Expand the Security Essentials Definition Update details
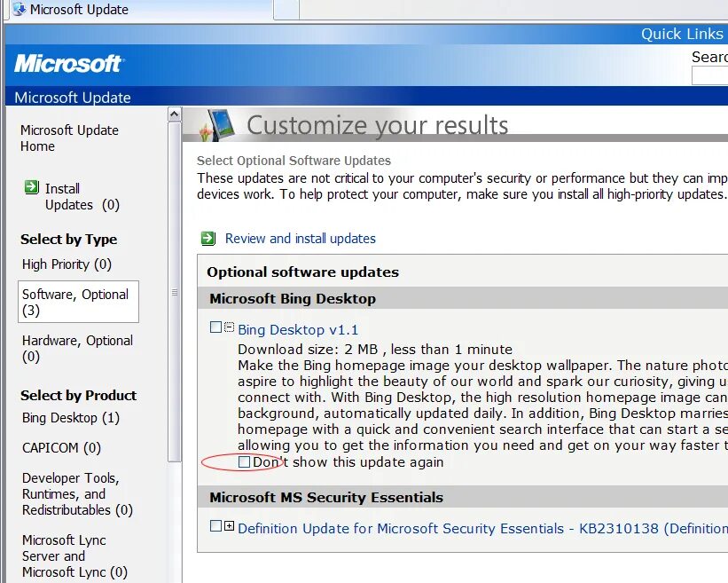This screenshot has height=583, width=728. point(229,526)
